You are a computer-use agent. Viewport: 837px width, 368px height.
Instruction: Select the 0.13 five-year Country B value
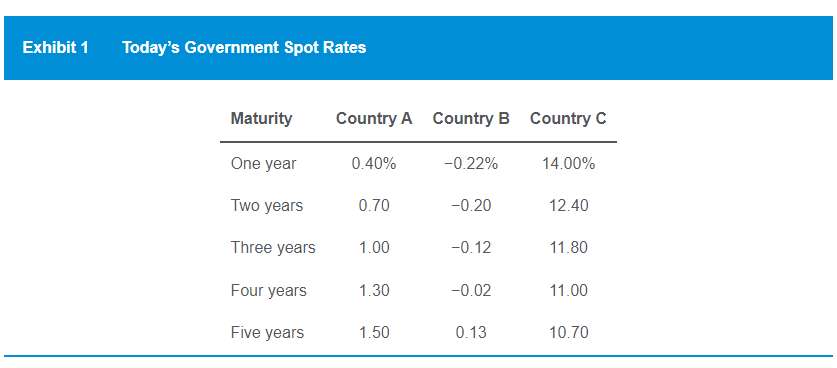coord(471,333)
